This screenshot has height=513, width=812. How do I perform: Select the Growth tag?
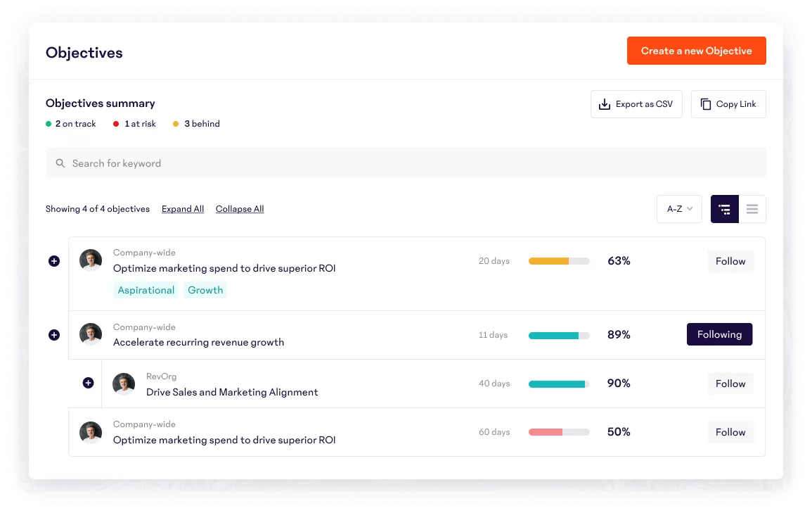205,290
